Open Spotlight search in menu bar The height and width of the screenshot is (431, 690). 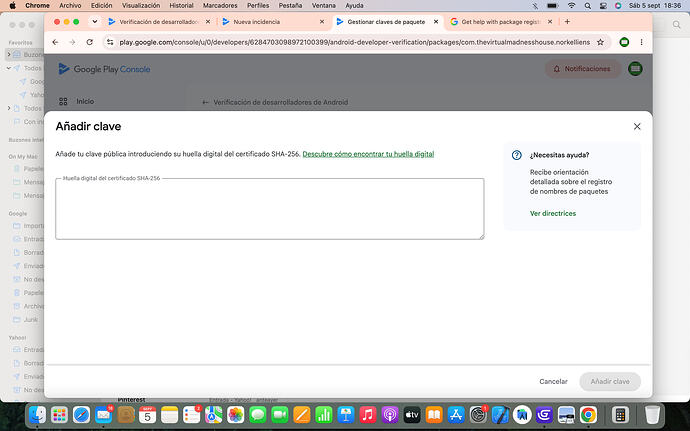point(587,6)
